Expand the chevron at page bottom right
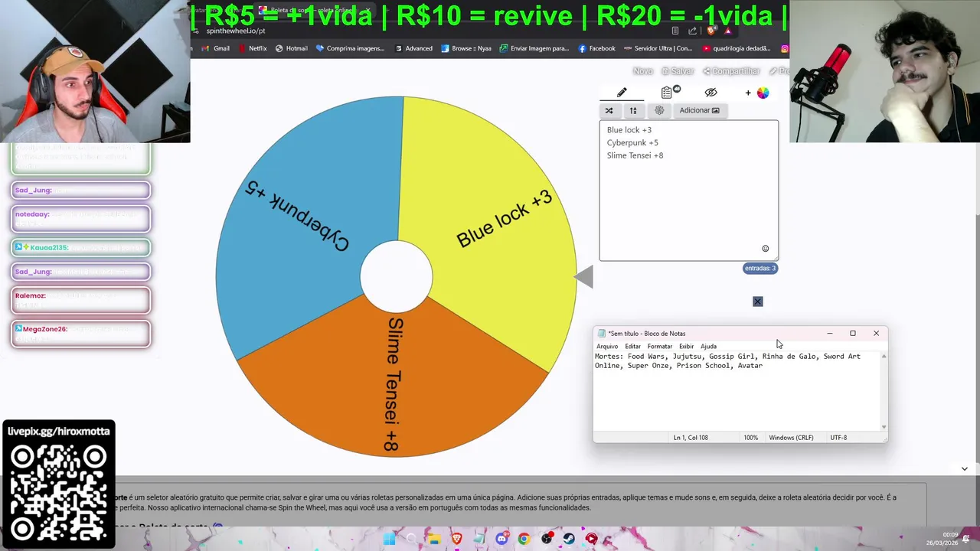 (x=965, y=468)
